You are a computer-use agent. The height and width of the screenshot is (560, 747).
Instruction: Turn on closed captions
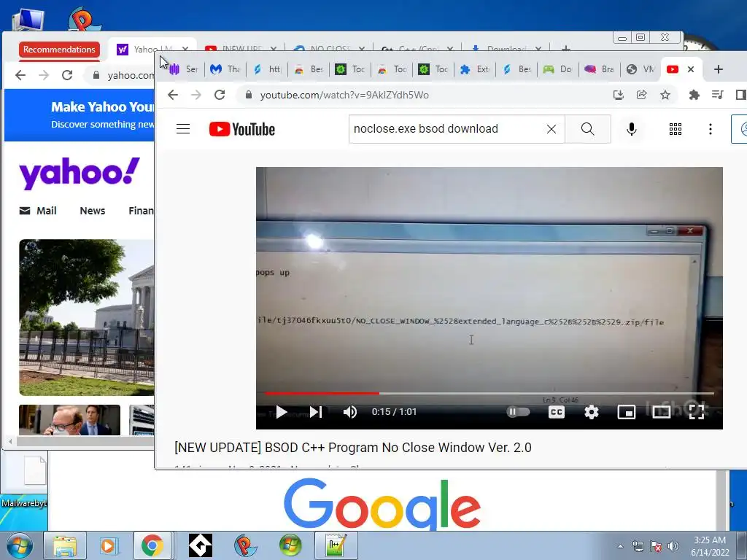click(x=557, y=412)
